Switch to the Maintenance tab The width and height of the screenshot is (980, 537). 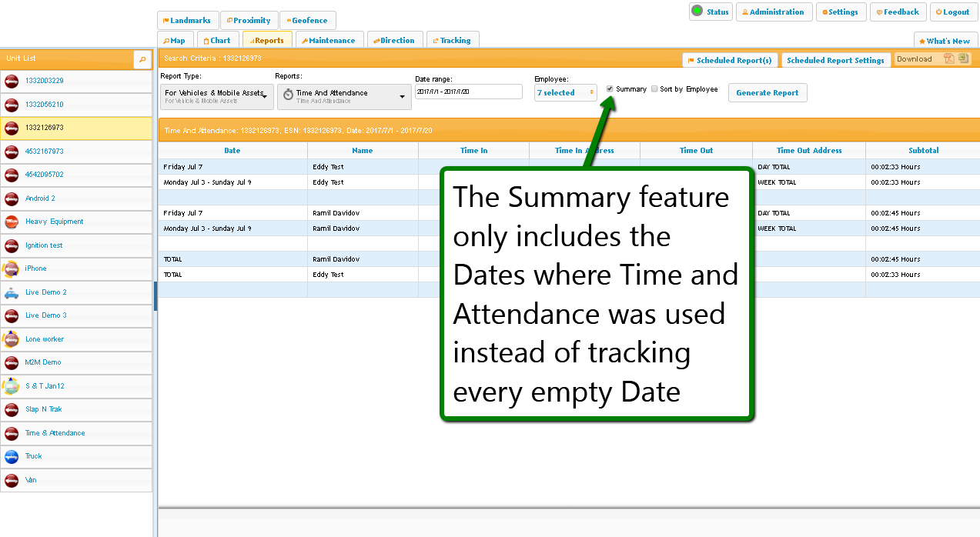pos(328,41)
